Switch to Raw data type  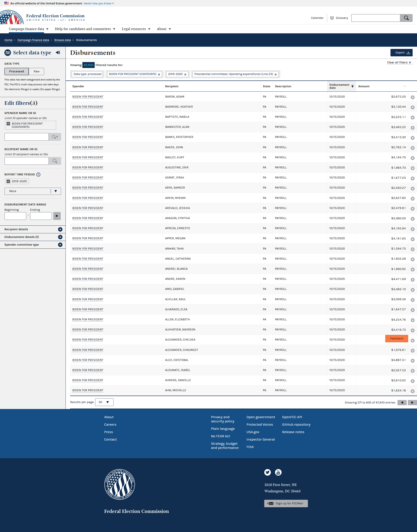pos(36,71)
